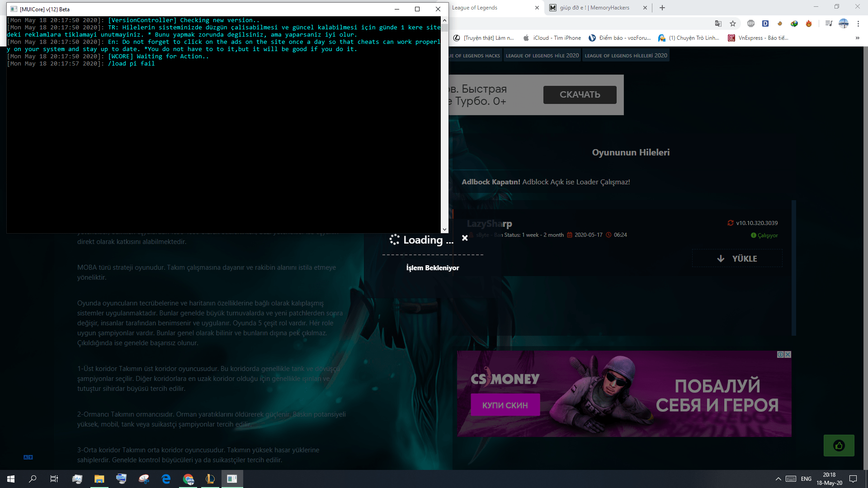Open Task View on the taskbar
868x488 pixels.
54,479
